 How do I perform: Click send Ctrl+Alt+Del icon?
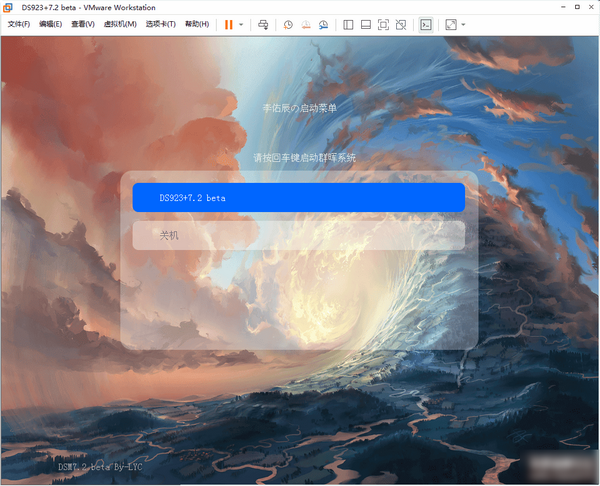[263, 25]
